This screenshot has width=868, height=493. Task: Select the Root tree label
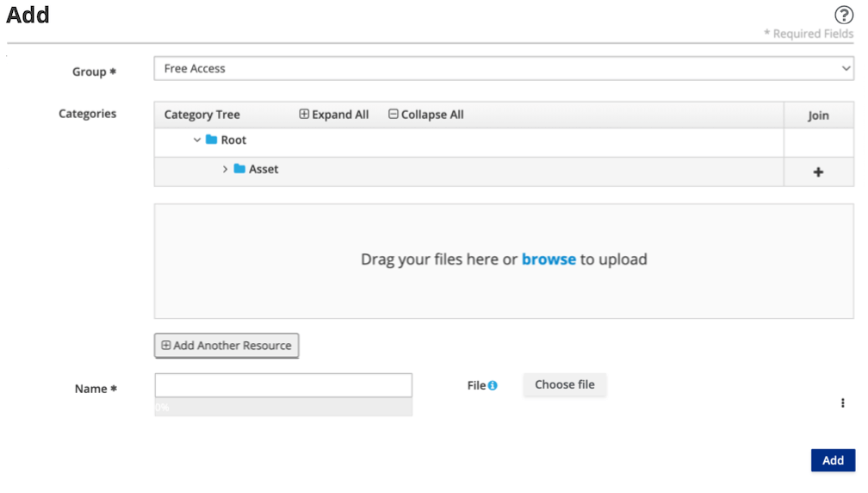[233, 140]
